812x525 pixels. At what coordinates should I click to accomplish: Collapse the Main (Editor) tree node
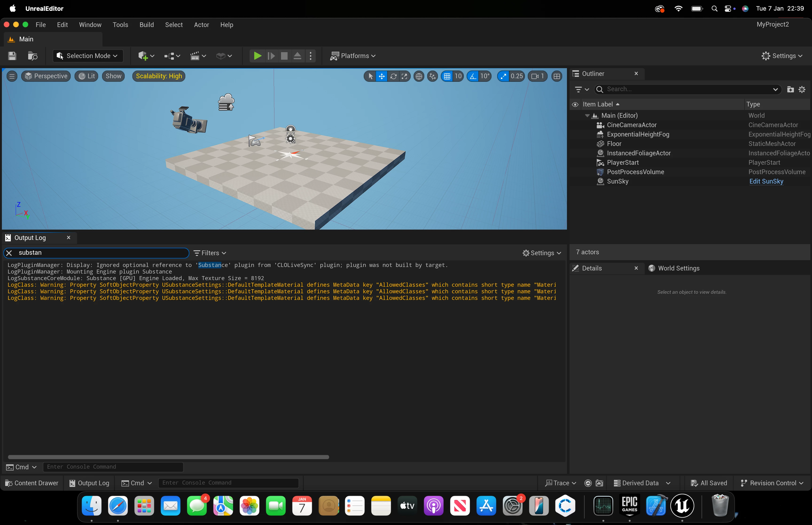587,116
